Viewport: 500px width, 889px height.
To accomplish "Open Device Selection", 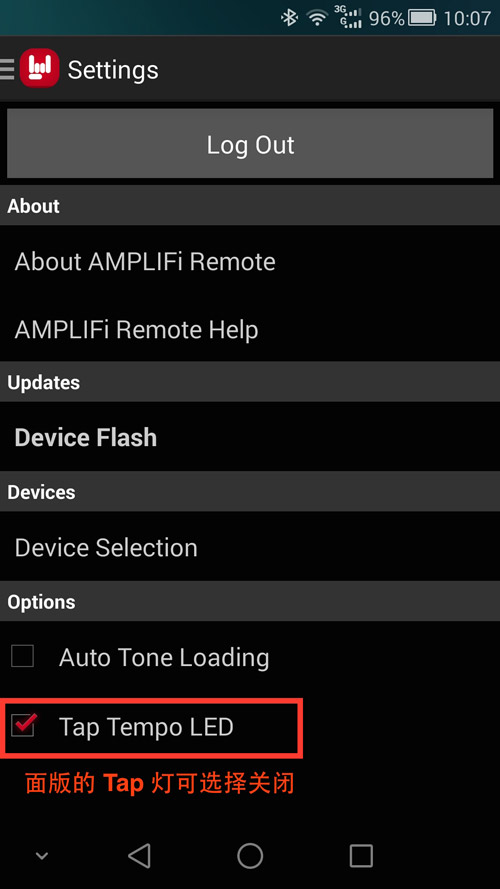I will point(250,547).
